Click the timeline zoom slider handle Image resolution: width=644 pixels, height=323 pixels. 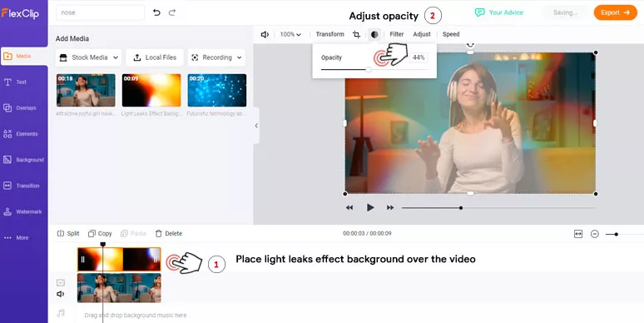pyautogui.click(x=616, y=234)
